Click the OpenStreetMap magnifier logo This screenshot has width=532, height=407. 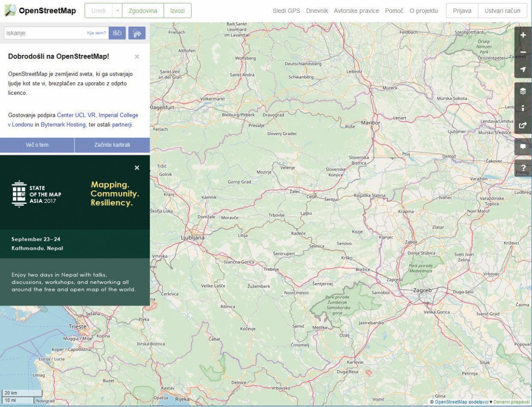[x=9, y=11]
